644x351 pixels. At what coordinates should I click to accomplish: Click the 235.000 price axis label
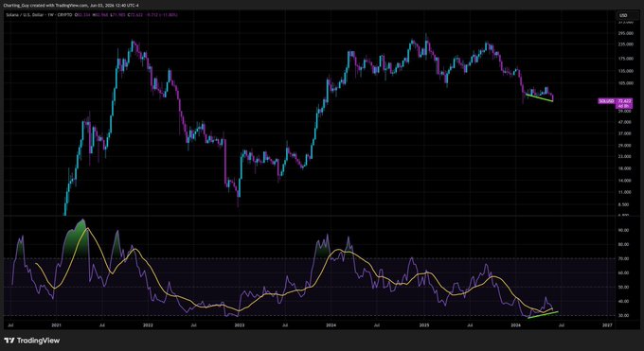click(x=625, y=44)
